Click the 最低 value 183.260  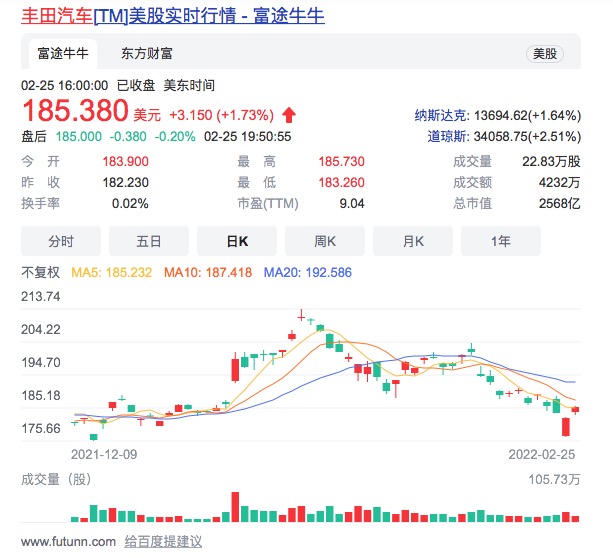pyautogui.click(x=341, y=183)
